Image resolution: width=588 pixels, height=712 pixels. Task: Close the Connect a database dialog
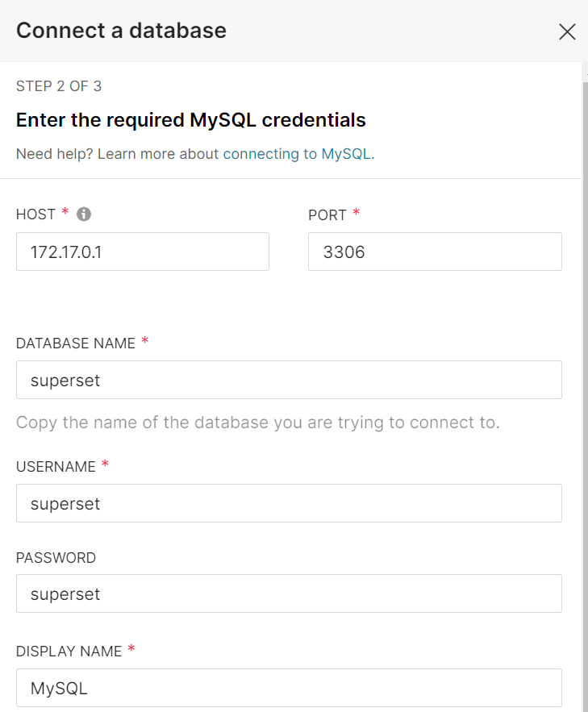pos(567,31)
